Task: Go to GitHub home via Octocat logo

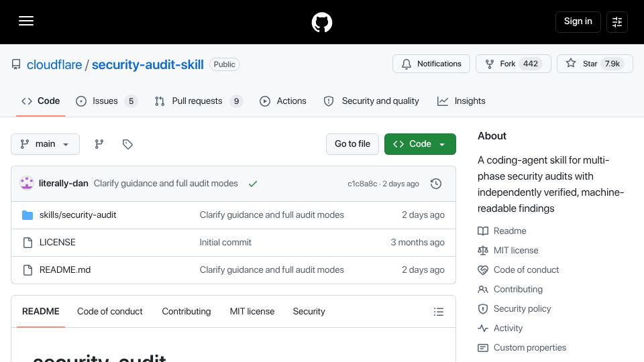Action: pyautogui.click(x=321, y=22)
